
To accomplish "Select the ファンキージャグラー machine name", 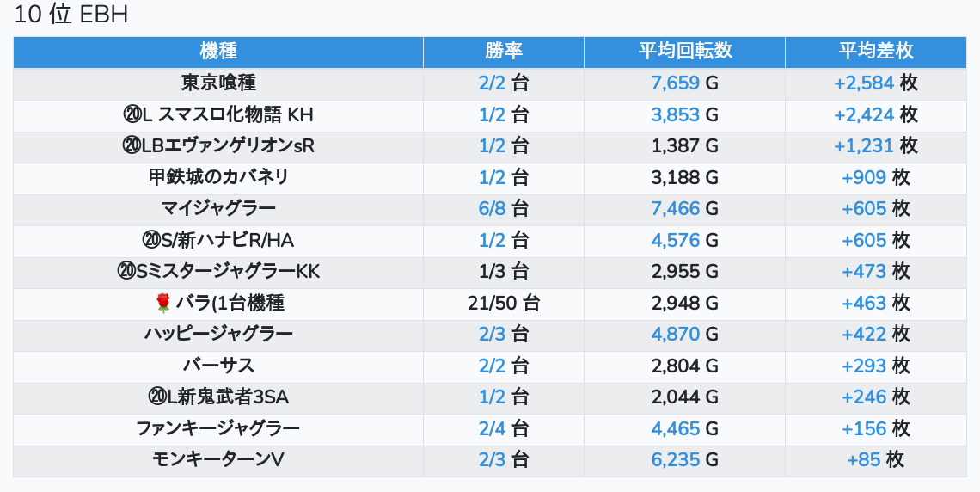I will (x=218, y=428).
